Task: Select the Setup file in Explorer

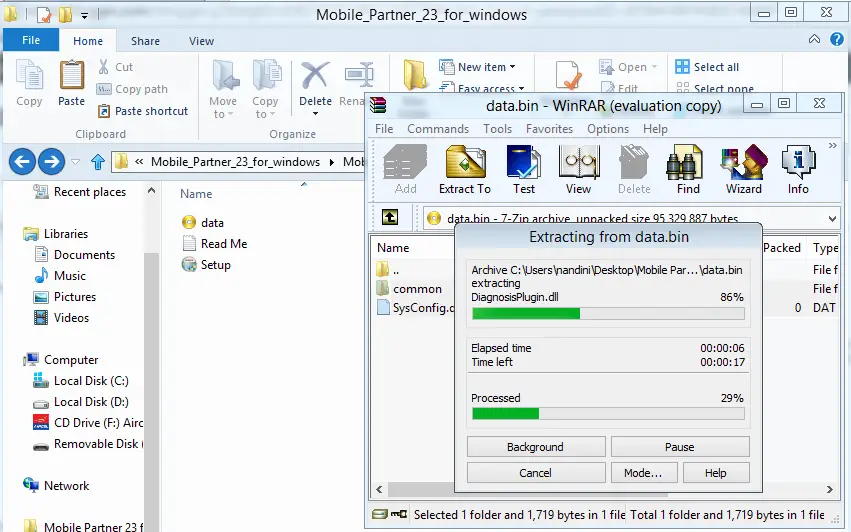Action: [x=215, y=265]
